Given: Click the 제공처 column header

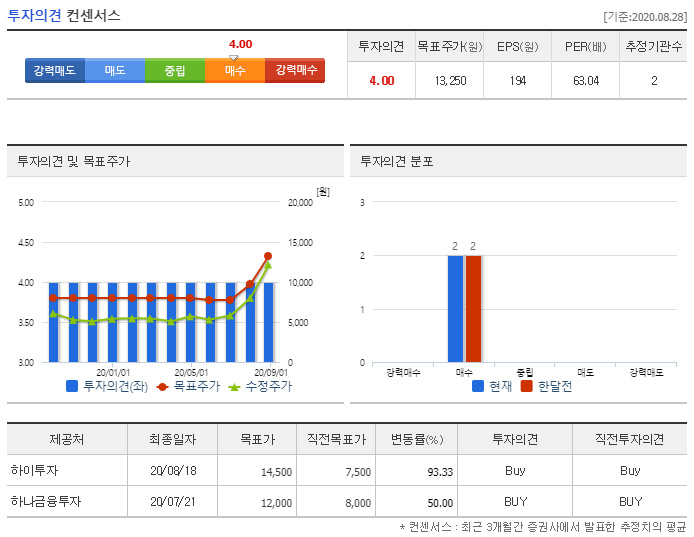Looking at the screenshot, I should pyautogui.click(x=67, y=439).
